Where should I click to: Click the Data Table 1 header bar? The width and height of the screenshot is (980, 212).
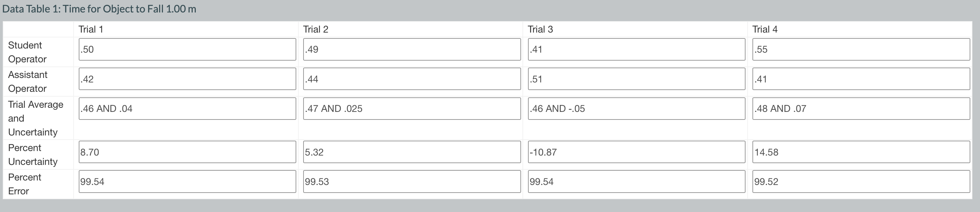(99, 9)
